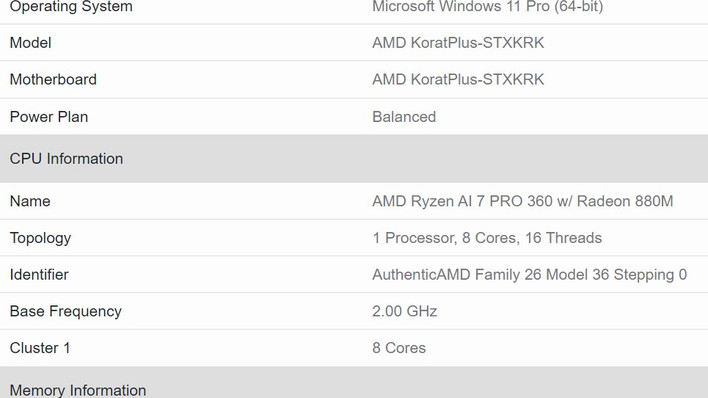
Task: Click the Motherboard value AMD KoratPlus-STXKRK
Action: pos(458,80)
